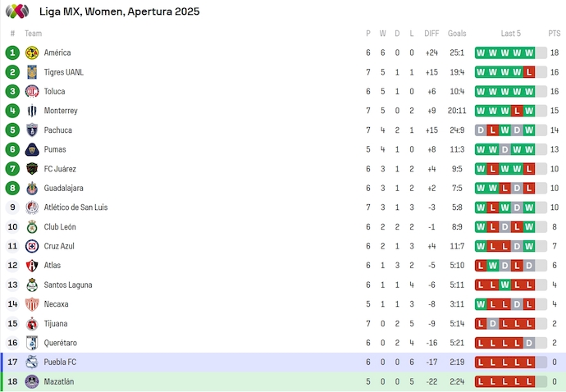
Task: Click the Tigres UANL team crest
Action: [x=32, y=72]
